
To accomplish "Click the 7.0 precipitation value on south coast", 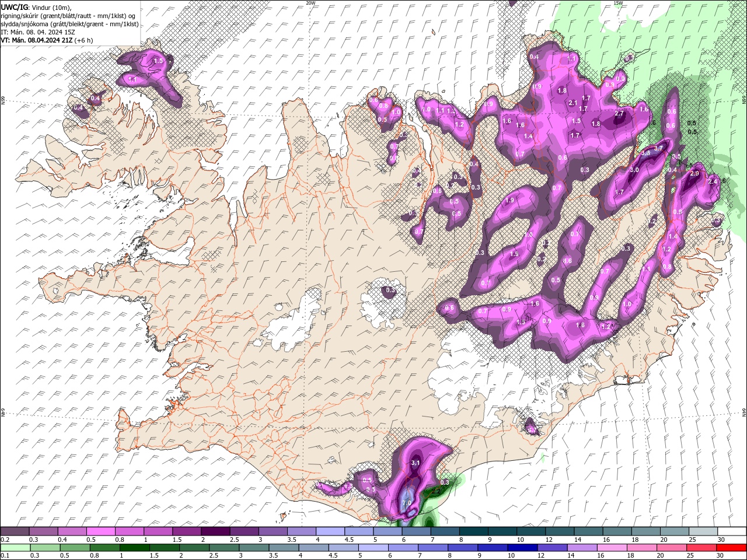I will tap(407, 503).
